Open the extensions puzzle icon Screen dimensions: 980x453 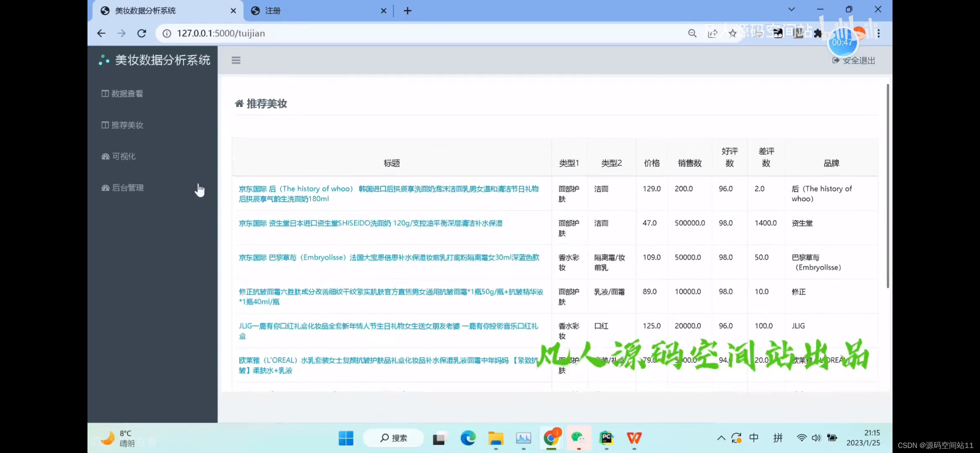point(817,34)
